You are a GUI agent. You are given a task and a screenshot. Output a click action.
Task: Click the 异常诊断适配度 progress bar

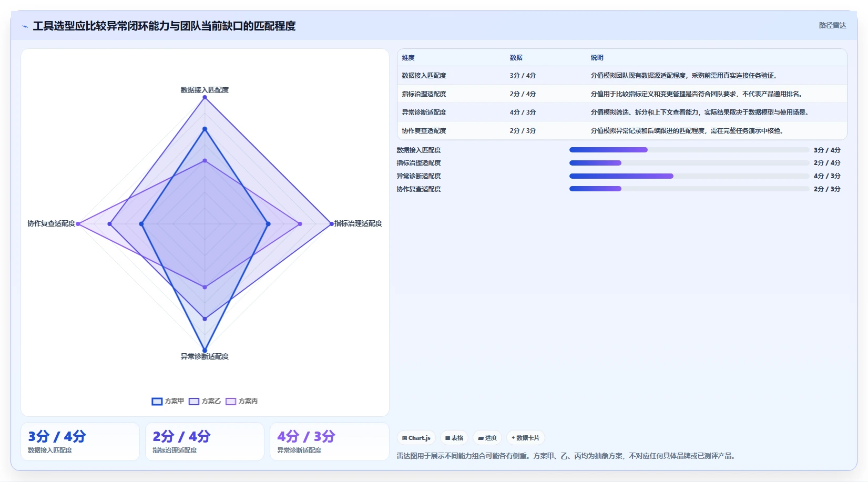coord(689,176)
